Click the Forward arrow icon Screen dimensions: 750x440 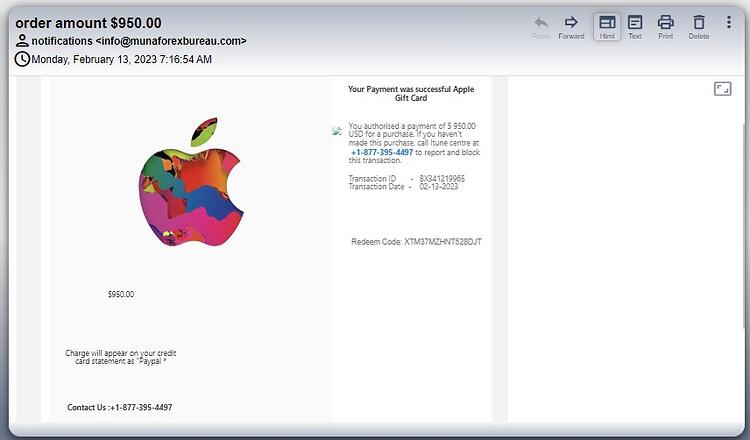point(571,22)
